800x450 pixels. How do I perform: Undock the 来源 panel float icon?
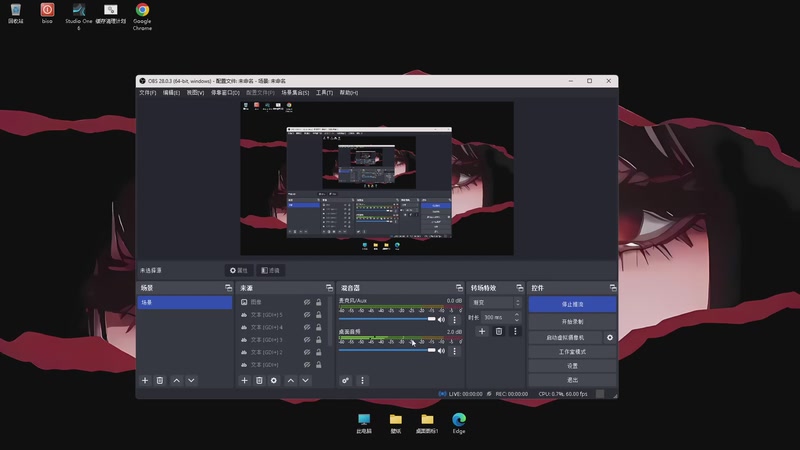pos(329,288)
